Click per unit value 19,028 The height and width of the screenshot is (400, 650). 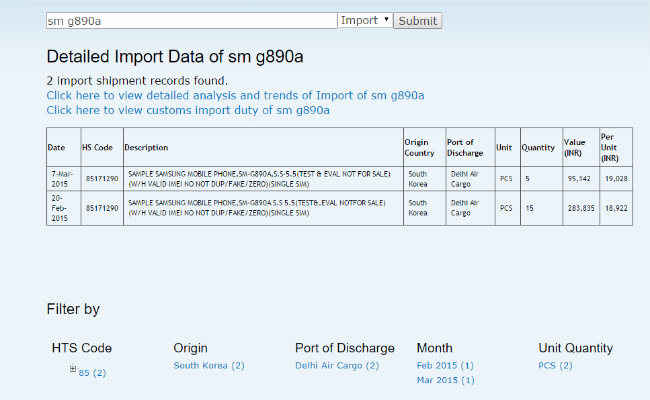(616, 179)
